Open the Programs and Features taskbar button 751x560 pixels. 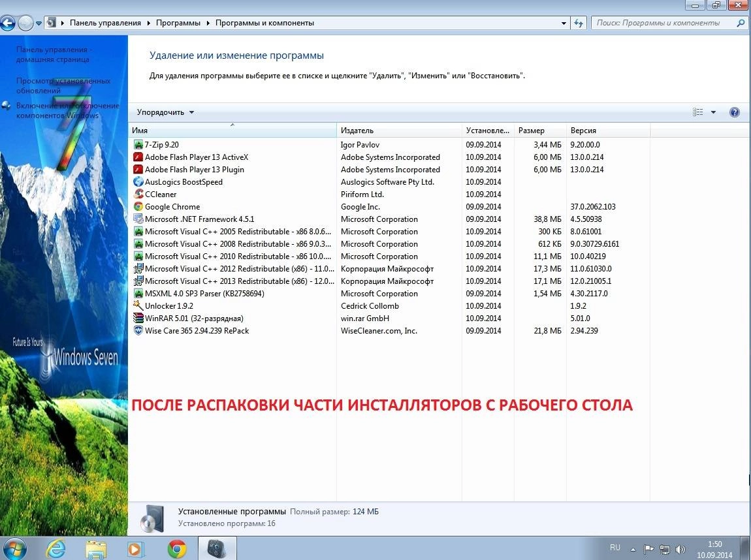pyautogui.click(x=217, y=549)
